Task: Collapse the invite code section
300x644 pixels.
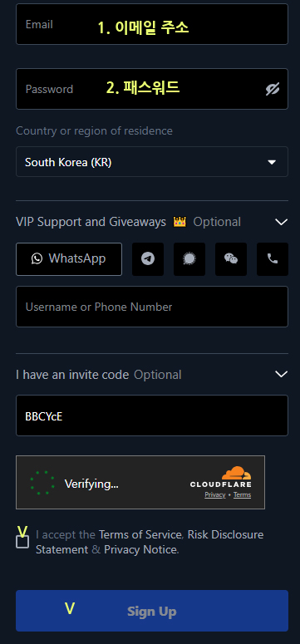Action: tap(281, 374)
